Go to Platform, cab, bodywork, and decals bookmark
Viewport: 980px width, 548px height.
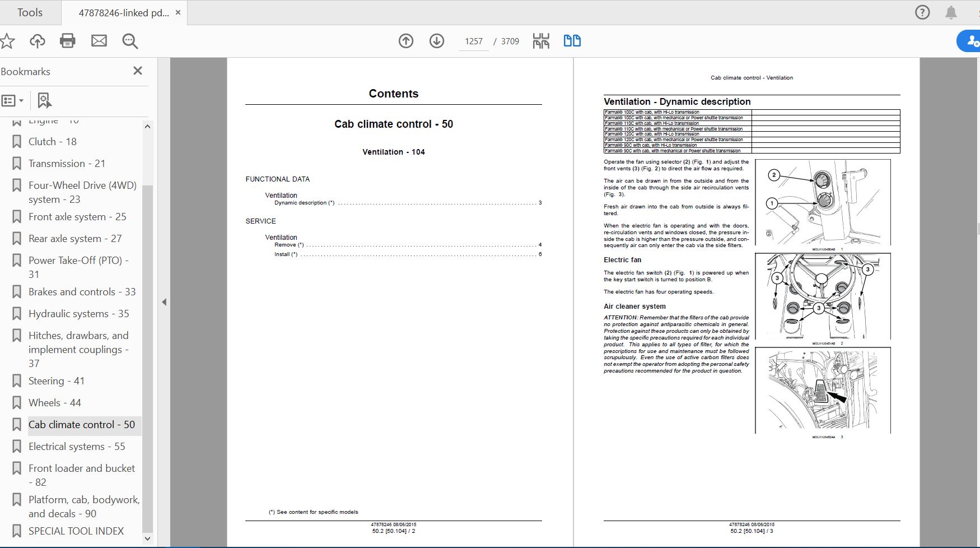click(x=84, y=507)
